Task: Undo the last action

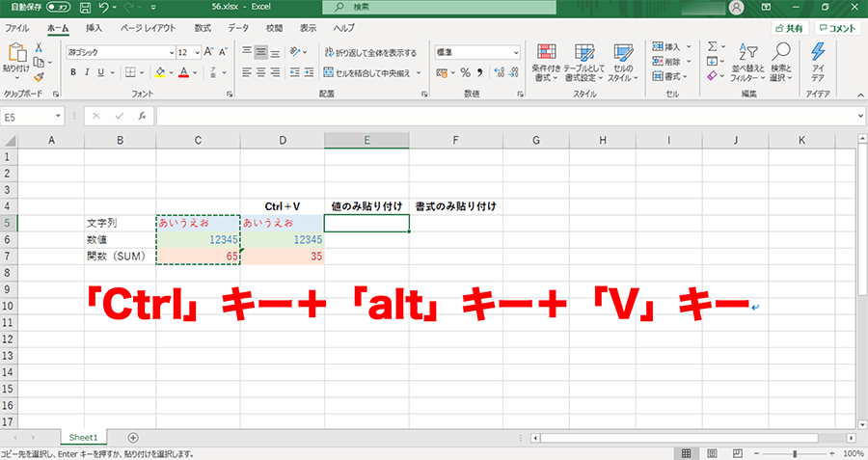Action: tap(103, 7)
